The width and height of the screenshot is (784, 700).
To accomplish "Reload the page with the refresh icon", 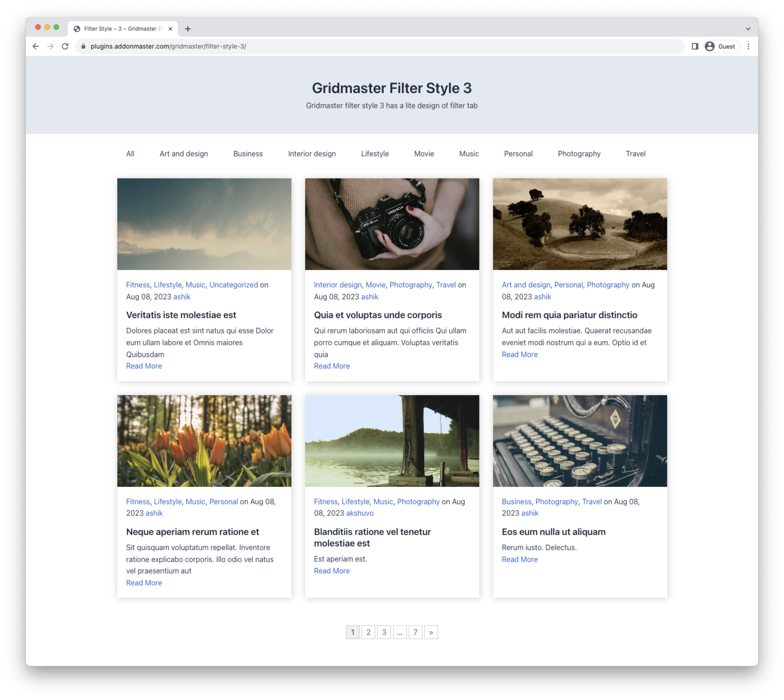I will (x=65, y=46).
